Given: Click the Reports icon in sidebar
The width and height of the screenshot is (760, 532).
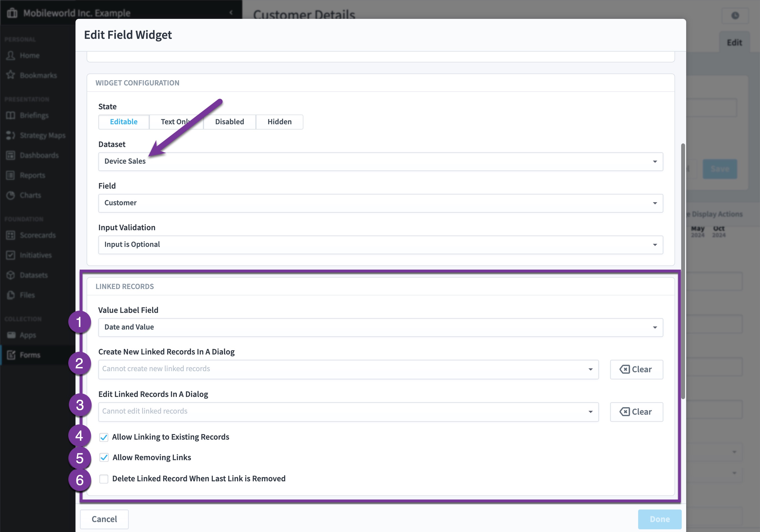Looking at the screenshot, I should pos(11,175).
